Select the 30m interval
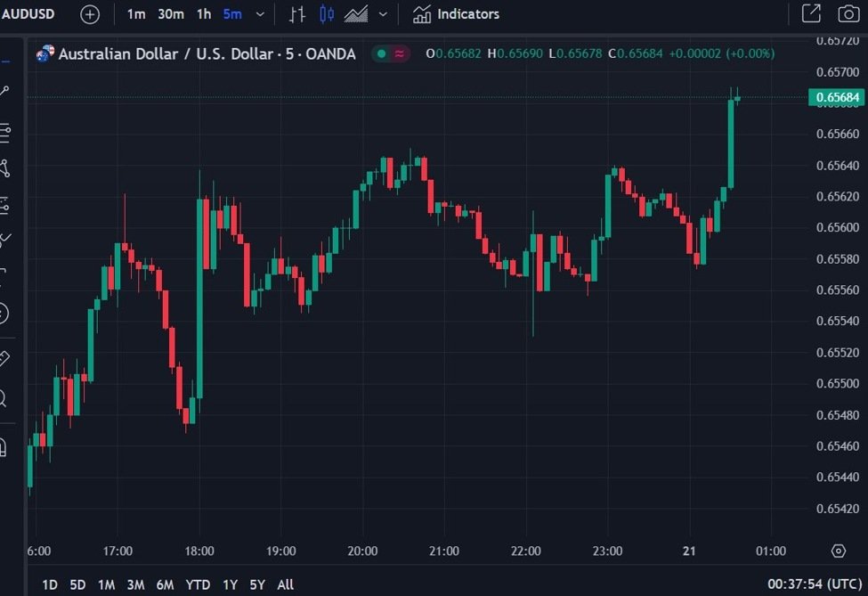This screenshot has width=868, height=596. click(171, 14)
